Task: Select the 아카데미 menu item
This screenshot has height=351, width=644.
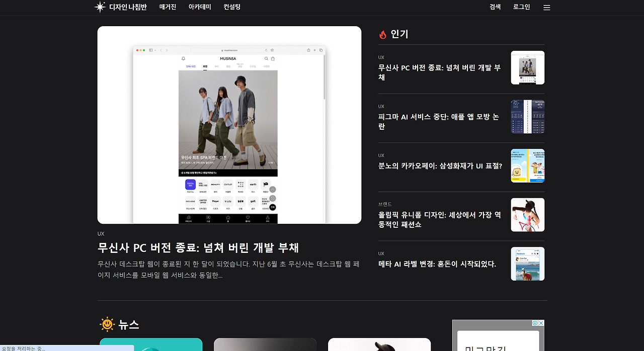Action: click(200, 7)
